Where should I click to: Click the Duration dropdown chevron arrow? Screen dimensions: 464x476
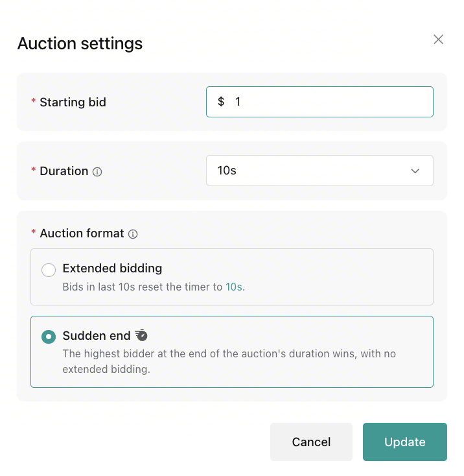[415, 171]
